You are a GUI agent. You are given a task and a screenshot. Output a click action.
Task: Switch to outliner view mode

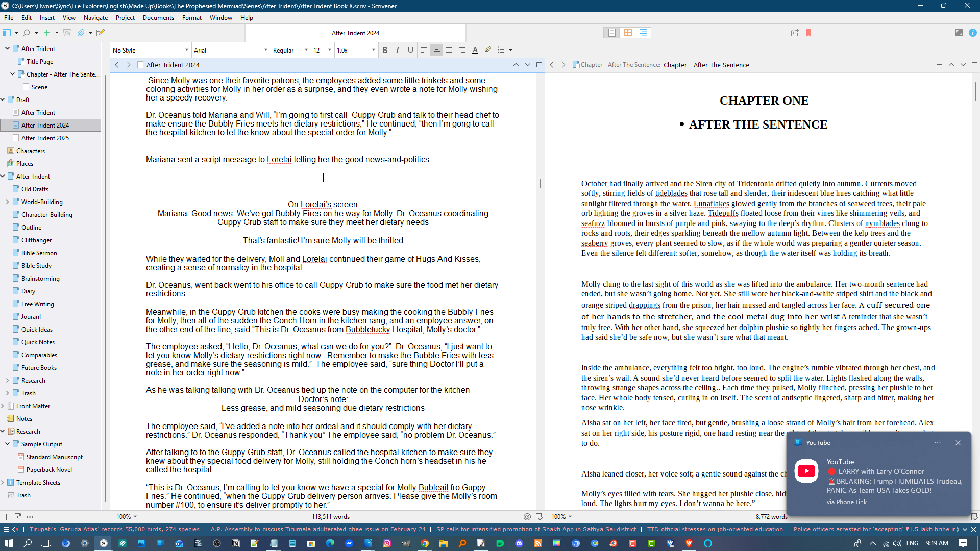pyautogui.click(x=643, y=33)
